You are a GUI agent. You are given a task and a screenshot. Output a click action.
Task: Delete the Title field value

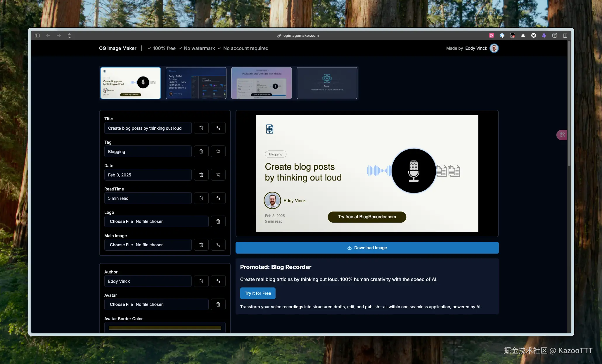(201, 128)
